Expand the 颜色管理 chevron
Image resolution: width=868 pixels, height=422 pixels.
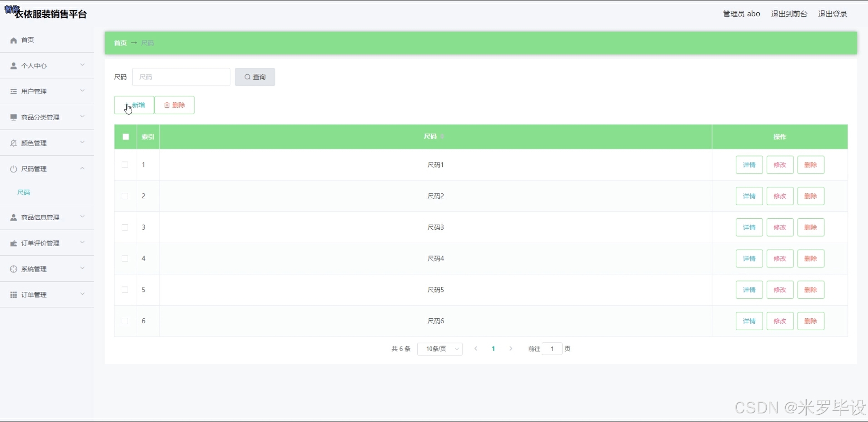pyautogui.click(x=82, y=142)
